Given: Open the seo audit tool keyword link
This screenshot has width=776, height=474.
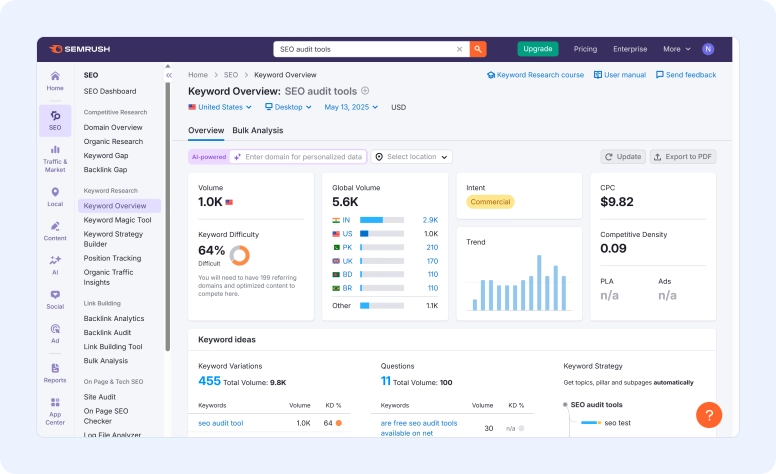Looking at the screenshot, I should 221,423.
